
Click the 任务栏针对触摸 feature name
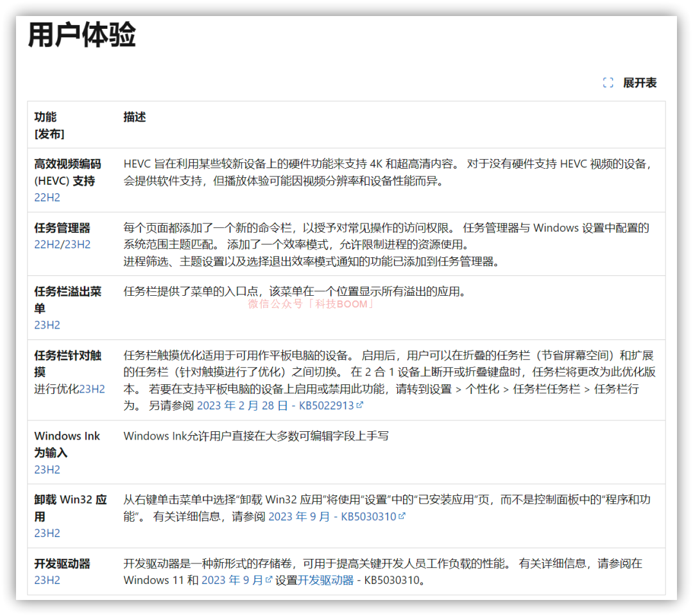coord(68,364)
